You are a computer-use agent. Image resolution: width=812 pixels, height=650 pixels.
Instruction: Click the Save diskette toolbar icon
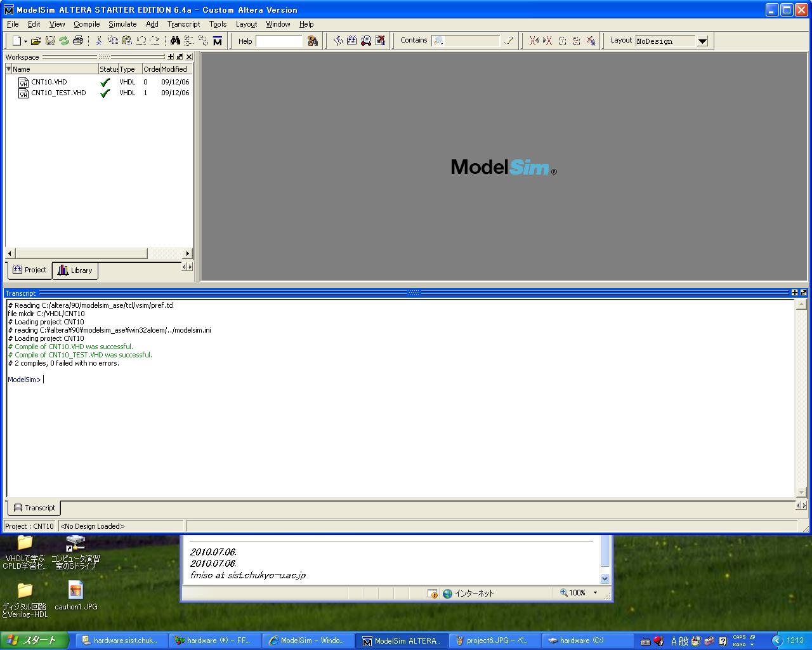click(x=50, y=41)
